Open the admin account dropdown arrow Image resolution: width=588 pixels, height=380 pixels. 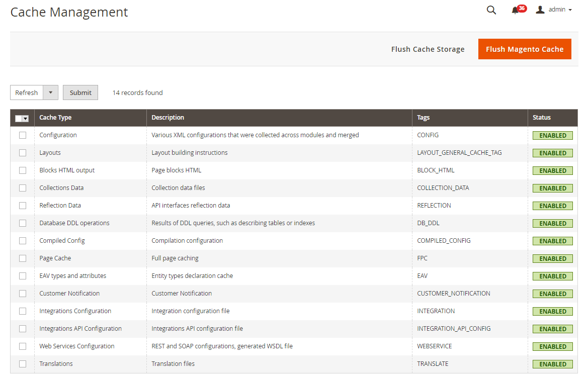570,10
